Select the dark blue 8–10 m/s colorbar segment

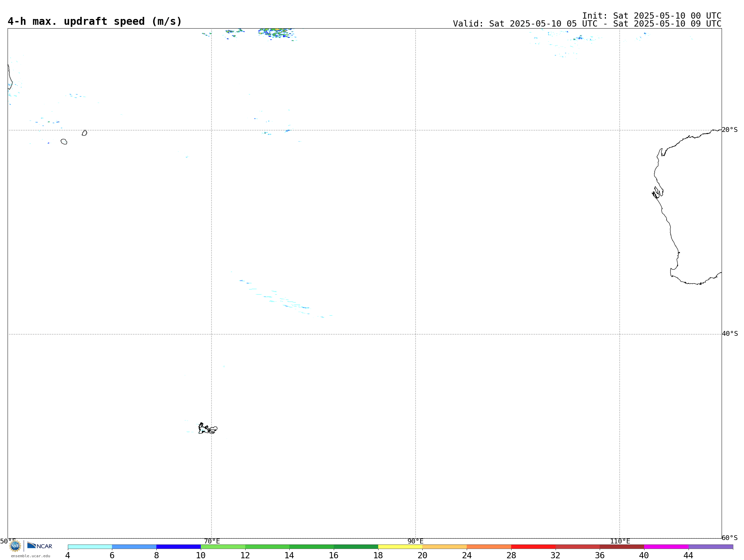coord(178,547)
